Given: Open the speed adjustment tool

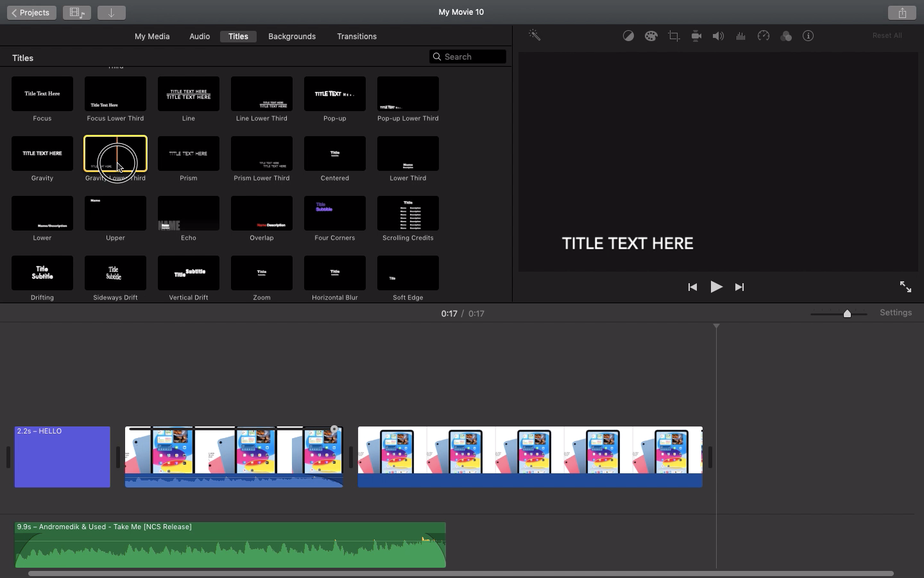Looking at the screenshot, I should click(764, 37).
